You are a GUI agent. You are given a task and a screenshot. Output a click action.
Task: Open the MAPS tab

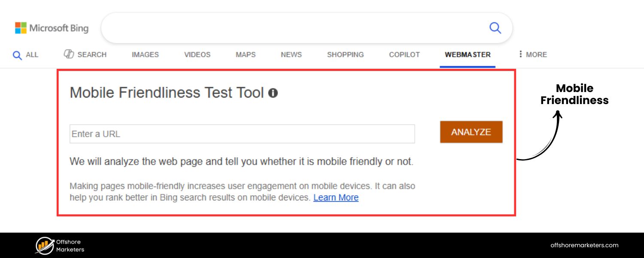coord(246,55)
